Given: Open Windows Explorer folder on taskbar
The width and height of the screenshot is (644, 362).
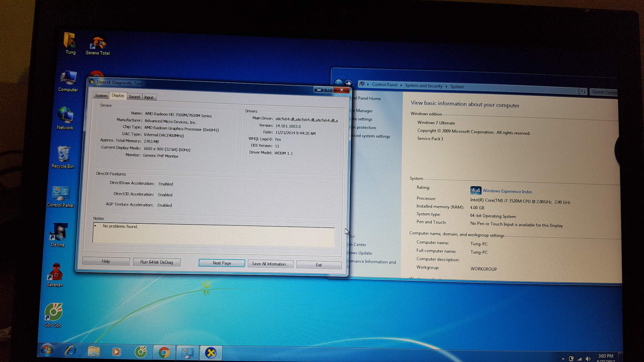Looking at the screenshot, I should click(x=94, y=351).
